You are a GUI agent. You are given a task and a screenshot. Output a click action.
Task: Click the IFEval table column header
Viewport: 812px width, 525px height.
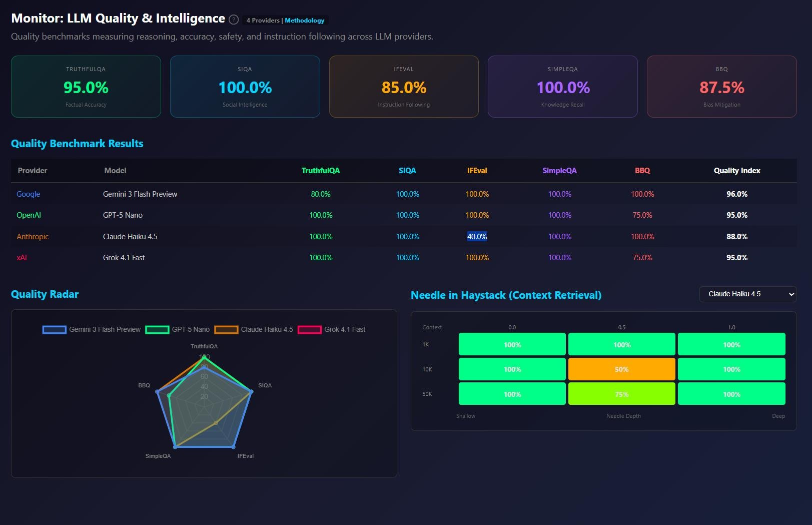pyautogui.click(x=477, y=171)
